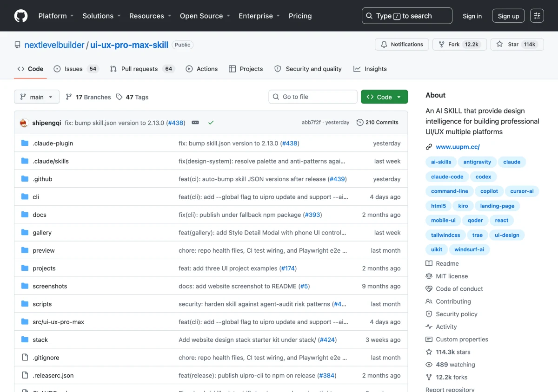Open the www.uupm.cc website link
This screenshot has width=558, height=392.
458,147
